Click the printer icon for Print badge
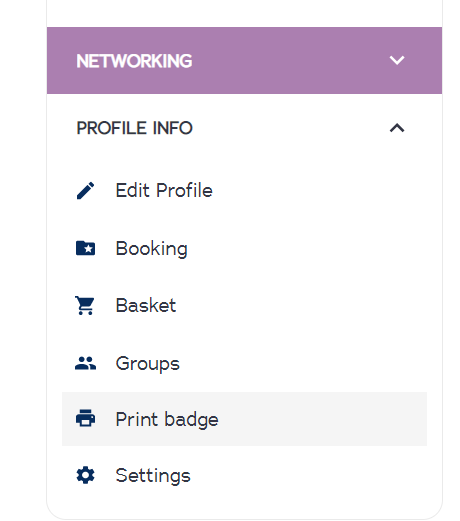460x521 pixels. [x=85, y=418]
